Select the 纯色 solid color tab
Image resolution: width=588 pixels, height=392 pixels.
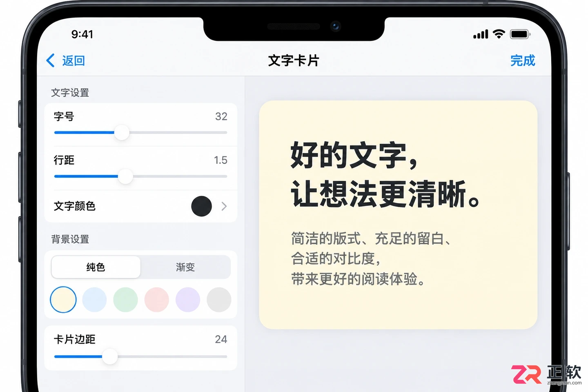(x=96, y=267)
